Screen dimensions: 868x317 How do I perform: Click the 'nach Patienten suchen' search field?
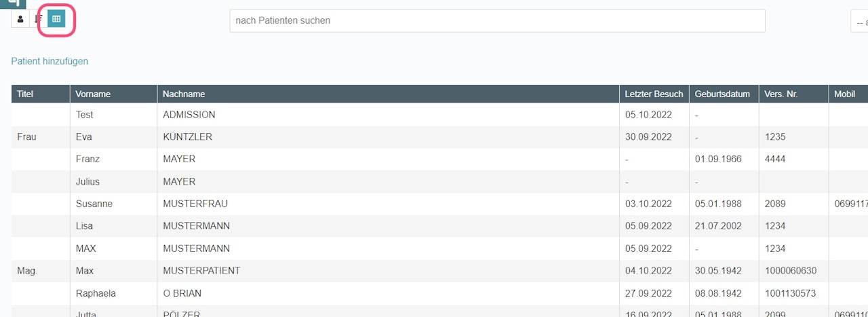[x=497, y=21]
